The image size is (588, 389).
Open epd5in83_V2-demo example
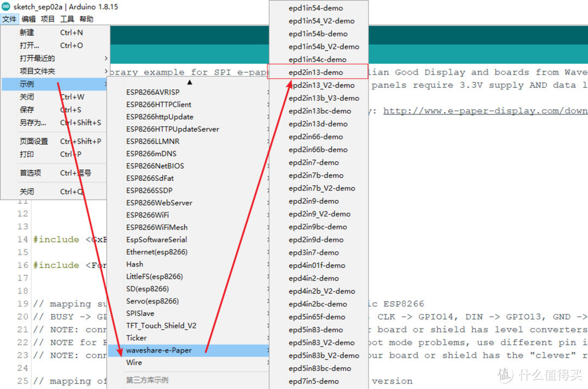(x=318, y=343)
